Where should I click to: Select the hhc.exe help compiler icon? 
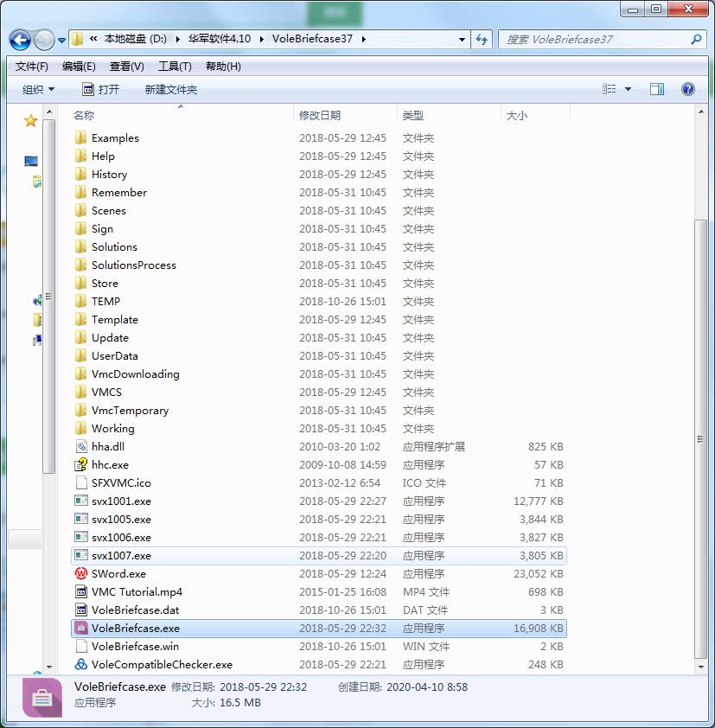pos(80,464)
